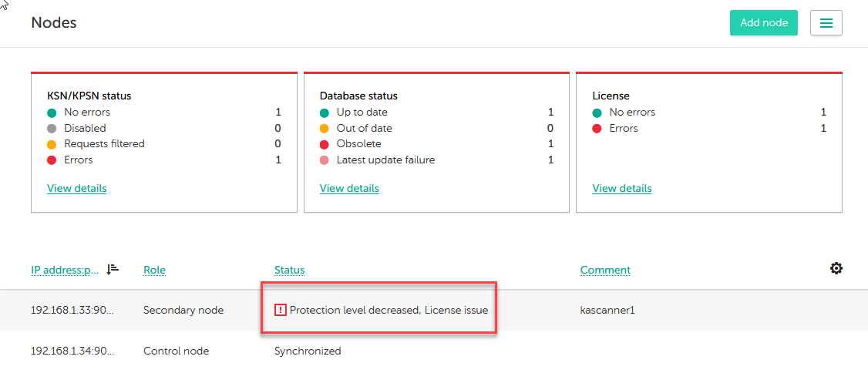Screen dimensions: 868x390
Task: Select the Control node row 192.168.1.34
Action: pos(72,351)
